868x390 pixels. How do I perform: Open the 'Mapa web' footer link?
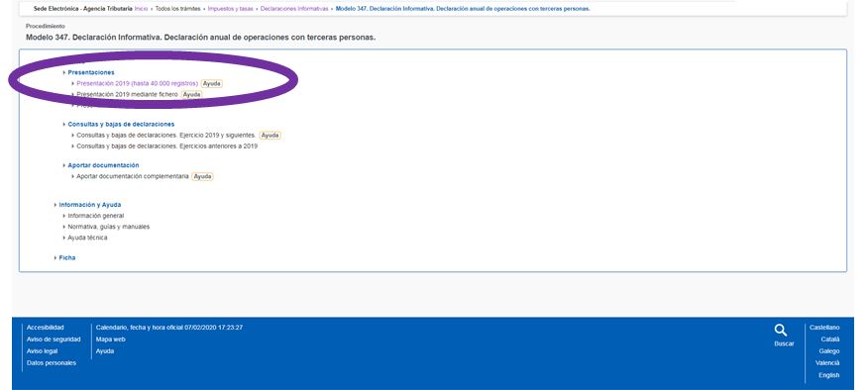(111, 340)
